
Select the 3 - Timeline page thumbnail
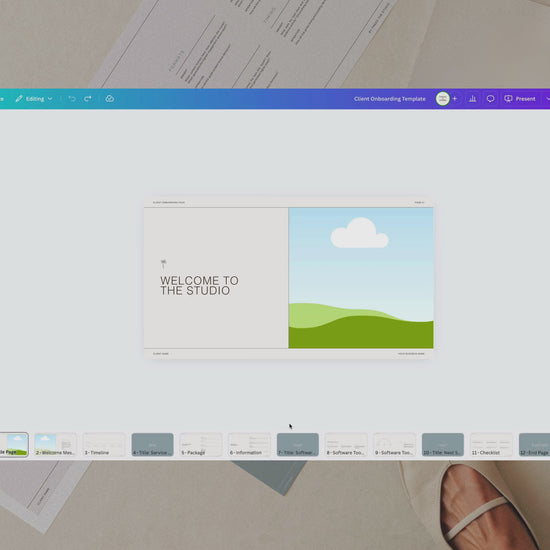104,445
